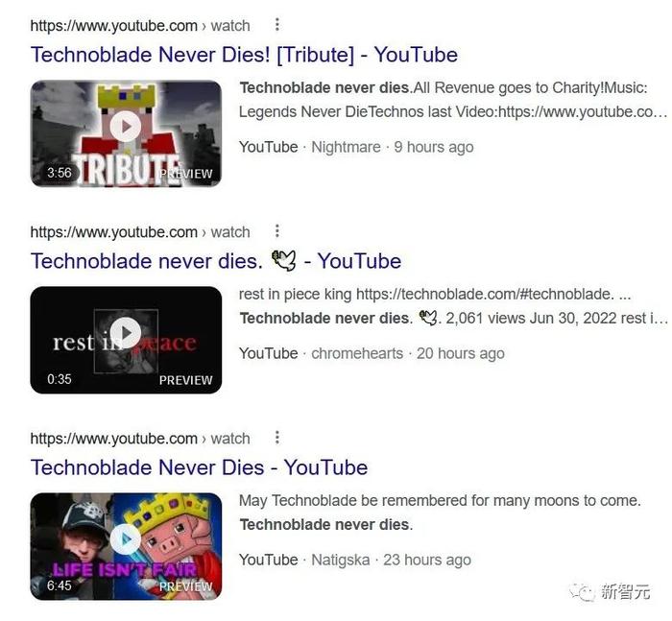Play the 'Life Isn't Fair' video preview
The image size is (672, 621).
126,539
